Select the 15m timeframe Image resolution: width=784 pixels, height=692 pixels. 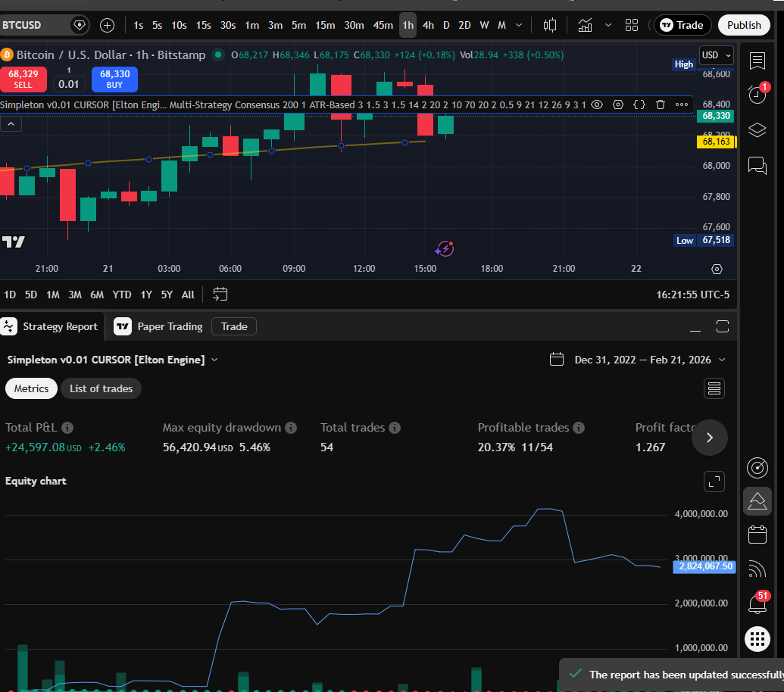coord(325,25)
